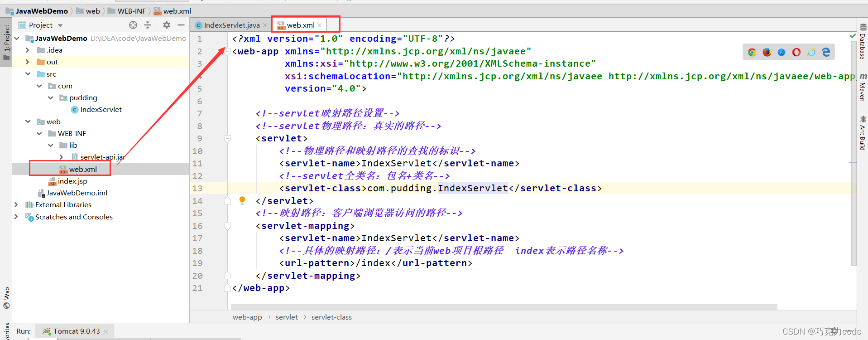Collapse the JavaWebDemo root node
This screenshot has width=868, height=340.
(17, 38)
